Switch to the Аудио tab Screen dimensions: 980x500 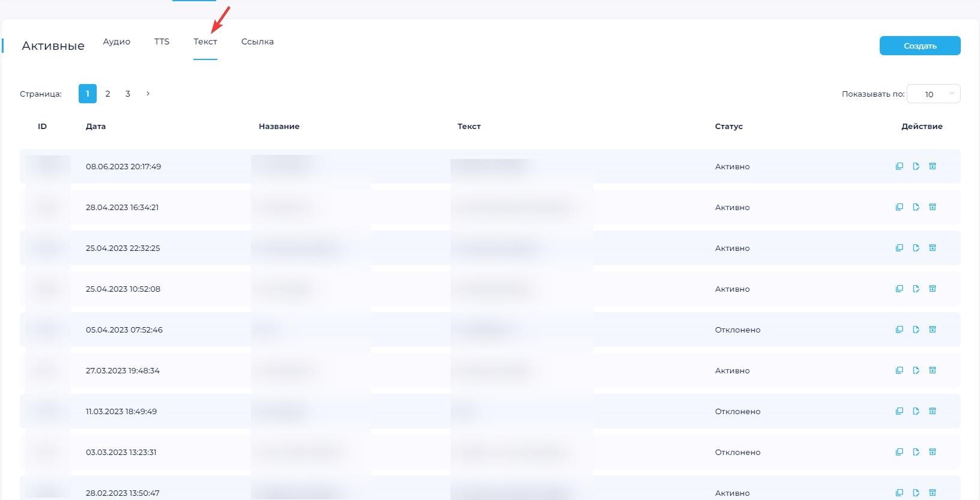(116, 41)
